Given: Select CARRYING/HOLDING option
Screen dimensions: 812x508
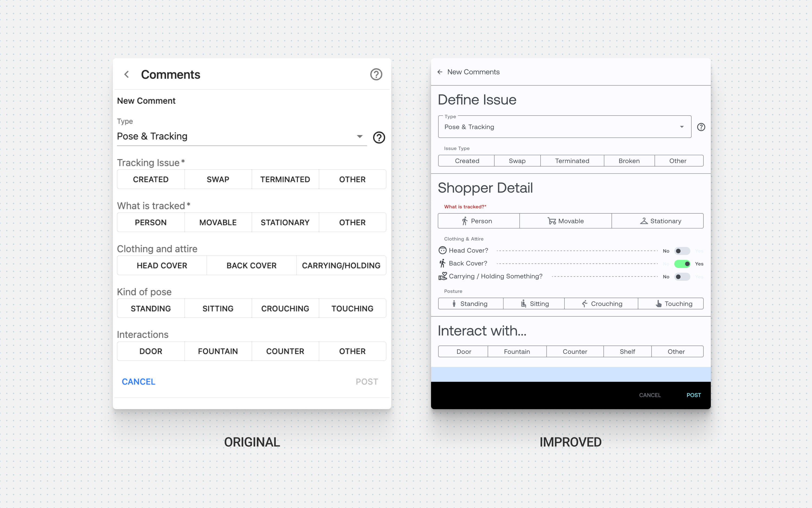Looking at the screenshot, I should (x=341, y=265).
